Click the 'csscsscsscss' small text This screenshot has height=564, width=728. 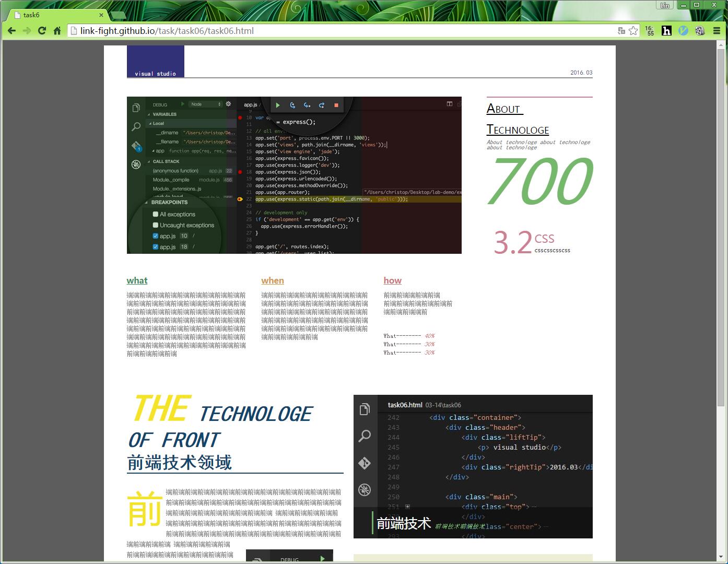coord(553,251)
